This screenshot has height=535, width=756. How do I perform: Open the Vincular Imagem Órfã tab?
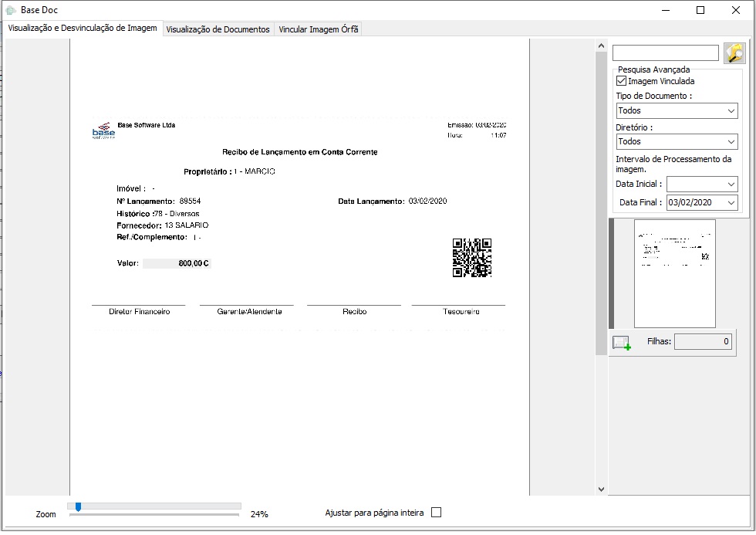pos(319,29)
